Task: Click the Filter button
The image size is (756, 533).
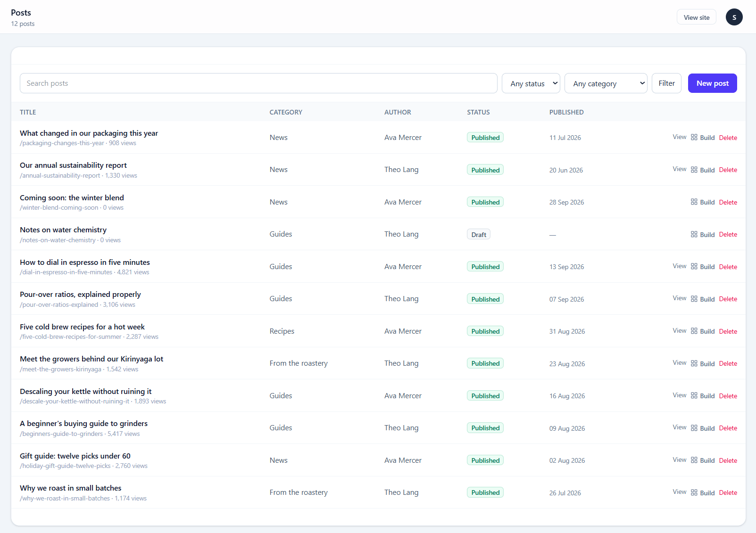Action: pos(666,83)
